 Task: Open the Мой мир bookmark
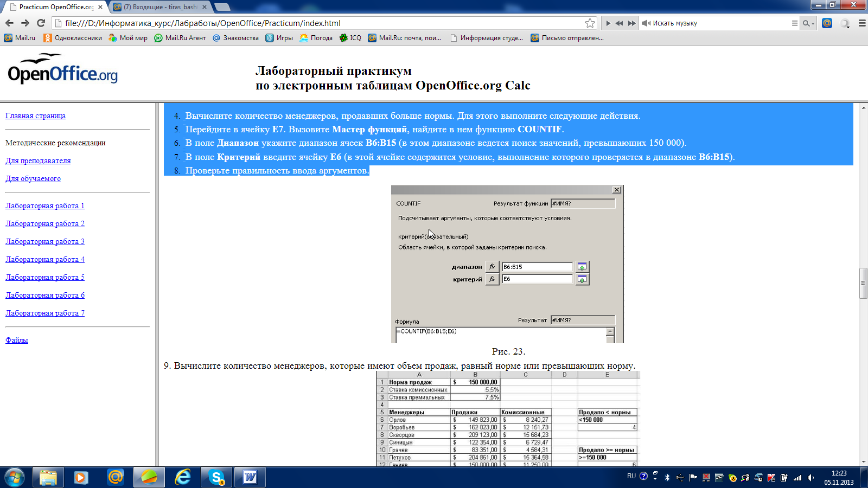click(128, 38)
